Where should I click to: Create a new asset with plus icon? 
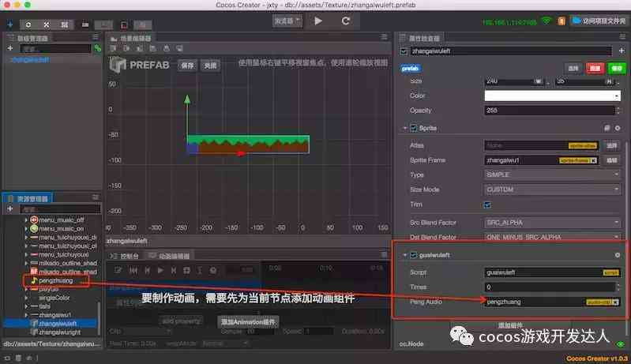[x=10, y=208]
